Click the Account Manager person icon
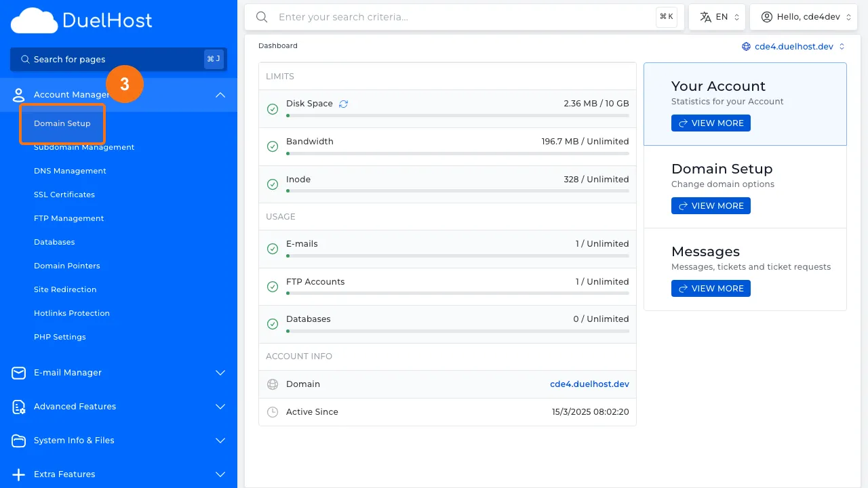 click(x=19, y=95)
